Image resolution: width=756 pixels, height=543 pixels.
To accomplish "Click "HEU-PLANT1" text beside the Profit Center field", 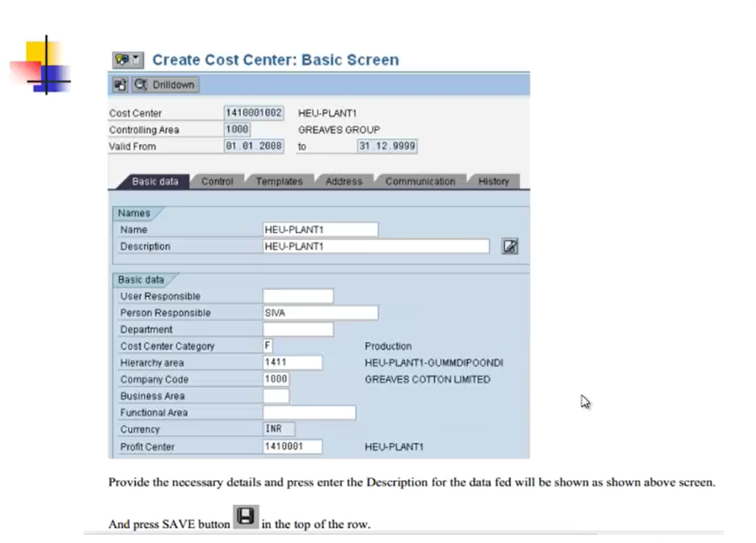I will pos(394,447).
